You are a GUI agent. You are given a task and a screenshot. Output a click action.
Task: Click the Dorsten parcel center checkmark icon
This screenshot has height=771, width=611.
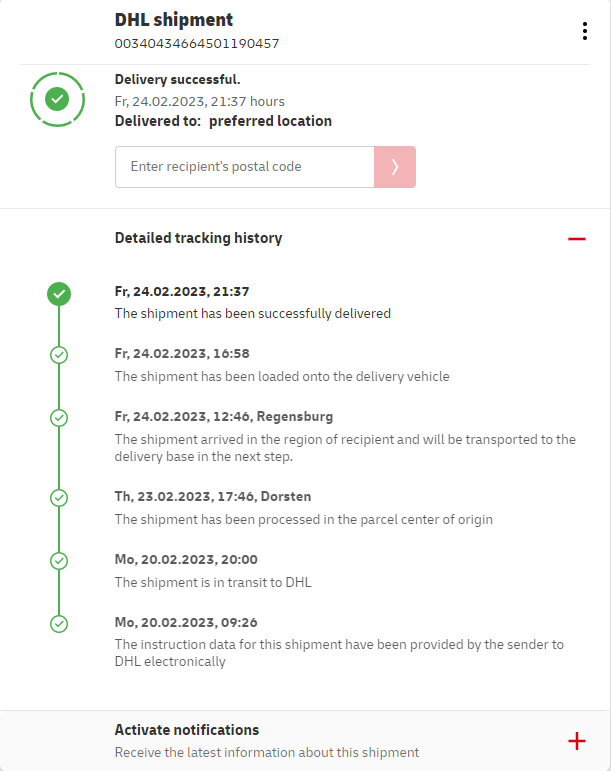[59, 497]
